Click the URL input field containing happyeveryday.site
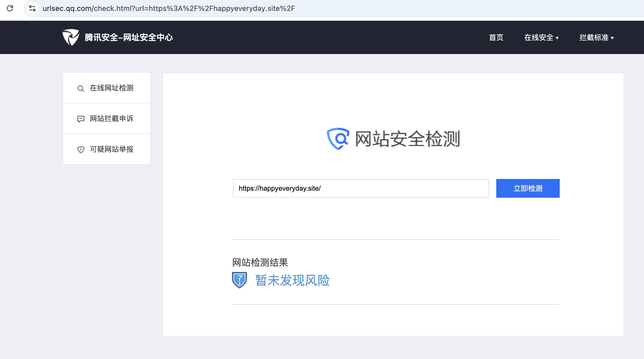This screenshot has width=644, height=359. tap(360, 188)
